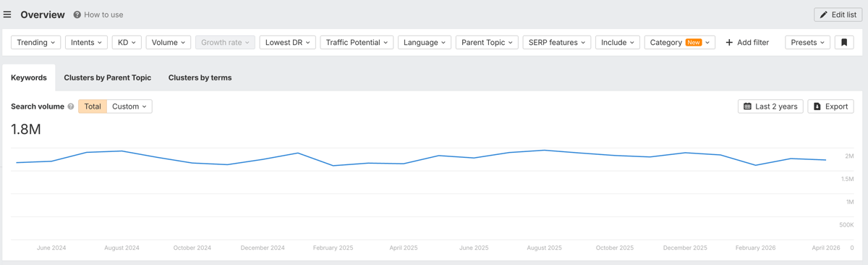Click the April 2025 axis label
Screen dimensions: 868x265
[x=404, y=248]
